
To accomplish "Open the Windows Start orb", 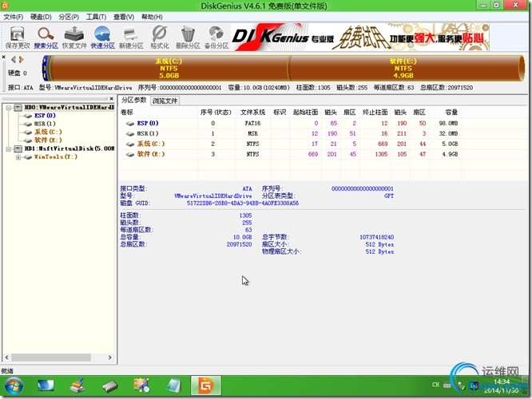I will tap(14, 385).
